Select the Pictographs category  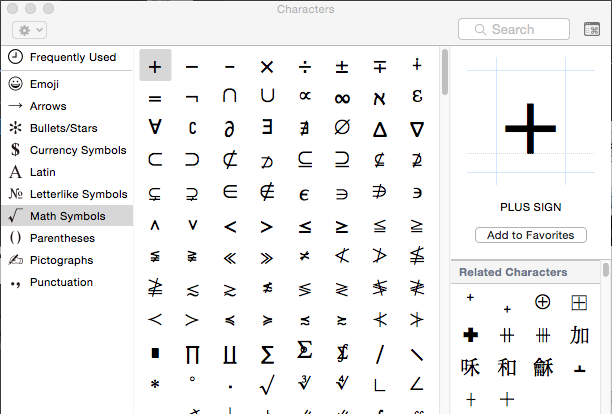[x=67, y=260]
